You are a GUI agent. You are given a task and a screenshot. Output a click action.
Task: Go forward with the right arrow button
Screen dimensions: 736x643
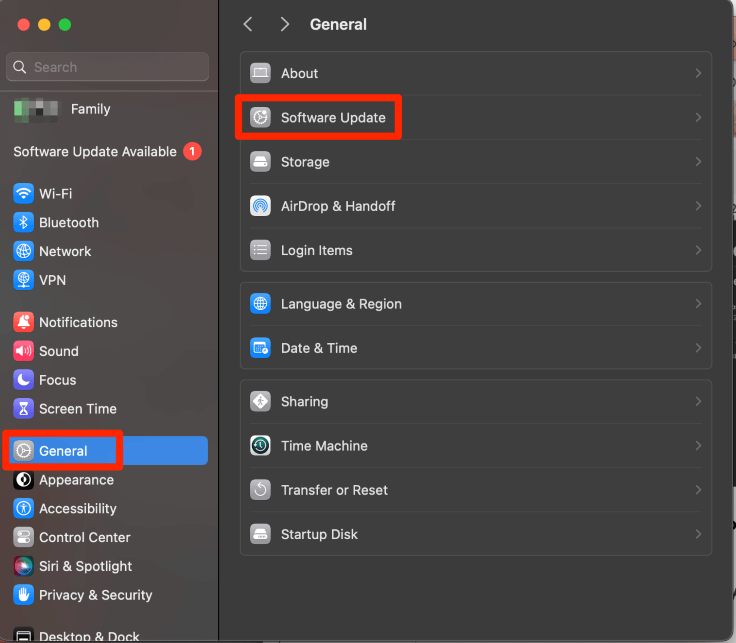(284, 24)
